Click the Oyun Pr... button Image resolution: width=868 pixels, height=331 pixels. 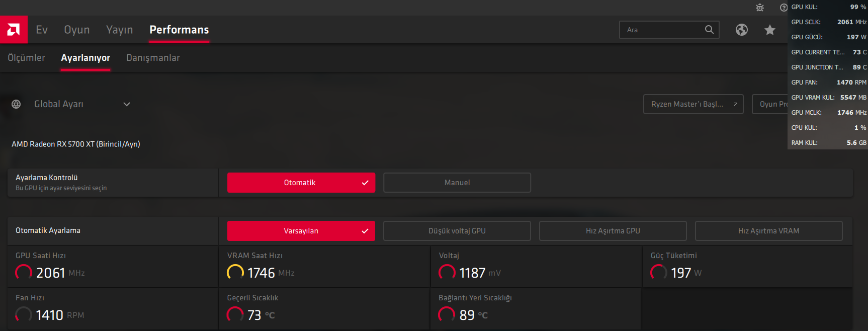pos(770,104)
